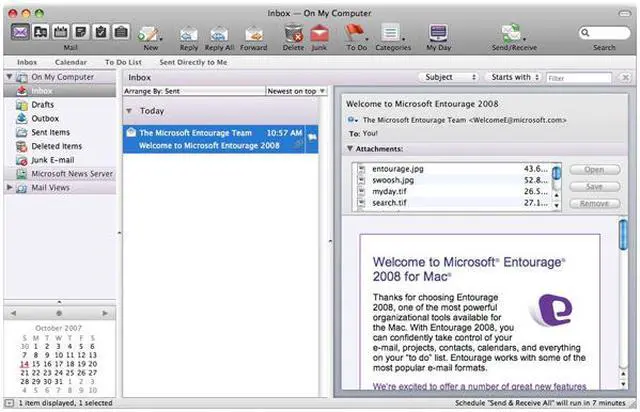Follow the great new features link

click(479, 386)
